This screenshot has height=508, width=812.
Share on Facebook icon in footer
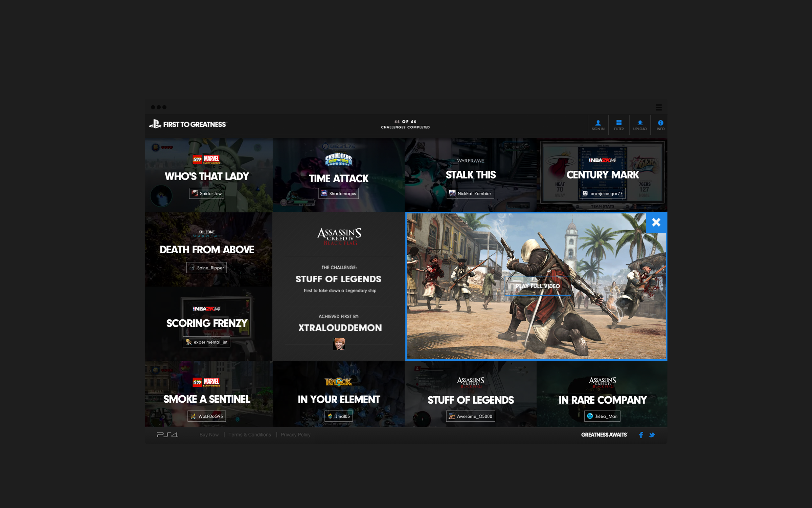pos(641,435)
